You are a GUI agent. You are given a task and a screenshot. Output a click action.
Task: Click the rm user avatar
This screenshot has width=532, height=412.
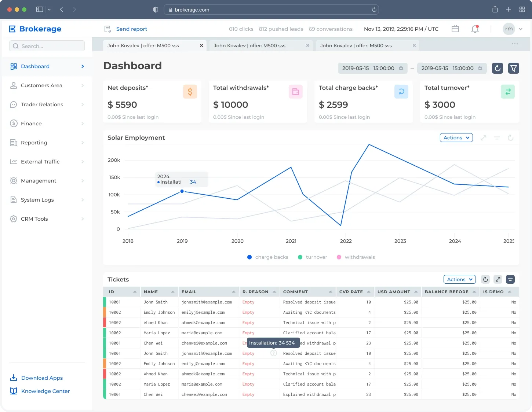point(509,29)
